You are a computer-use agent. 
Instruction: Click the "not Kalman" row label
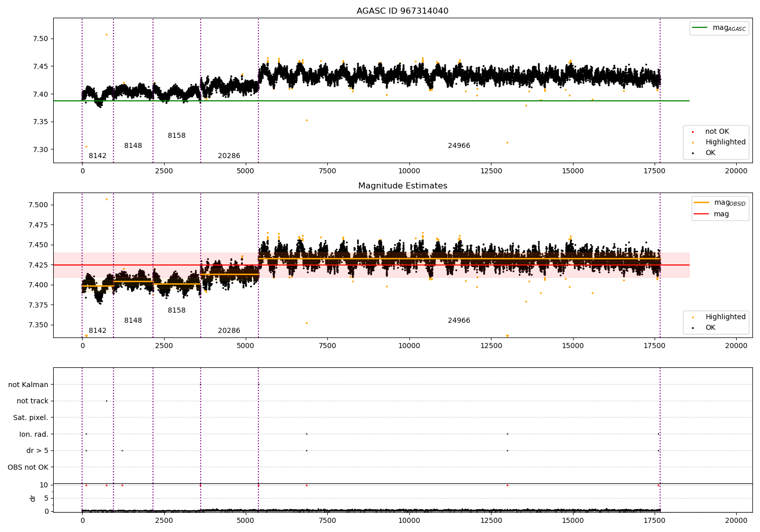point(28,385)
